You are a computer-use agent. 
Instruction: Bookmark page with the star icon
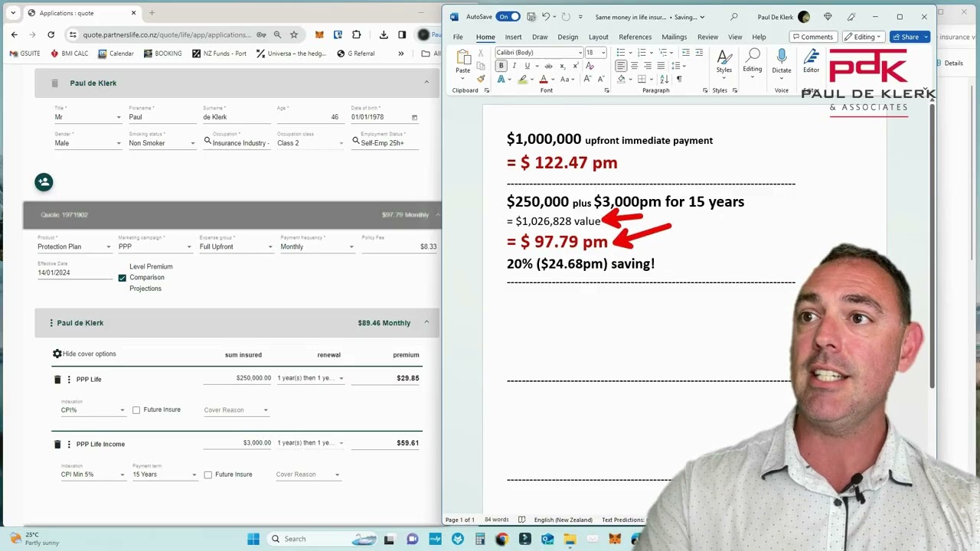click(293, 34)
